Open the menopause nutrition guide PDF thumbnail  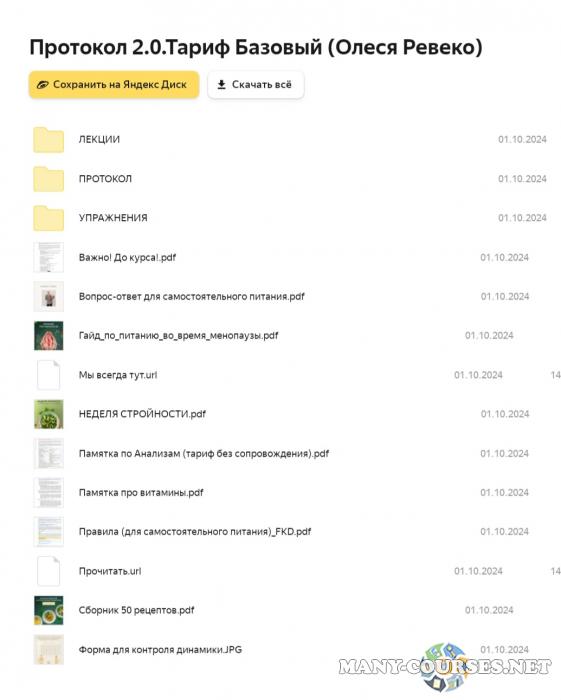pyautogui.click(x=49, y=336)
